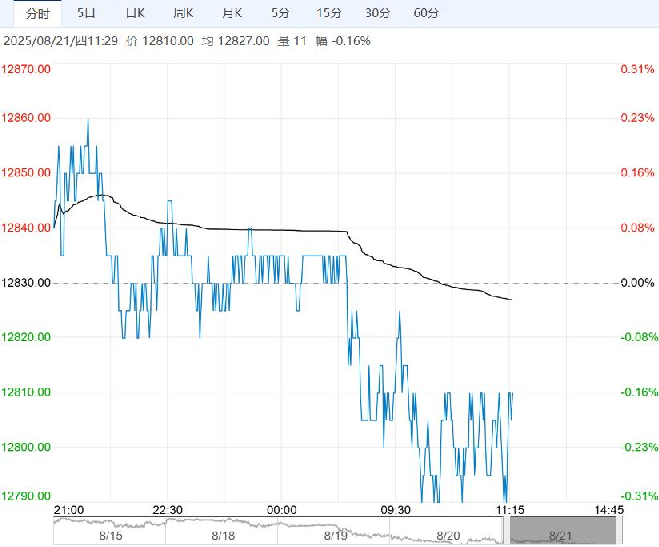Click the 0.00% percent axis label

[x=637, y=283]
